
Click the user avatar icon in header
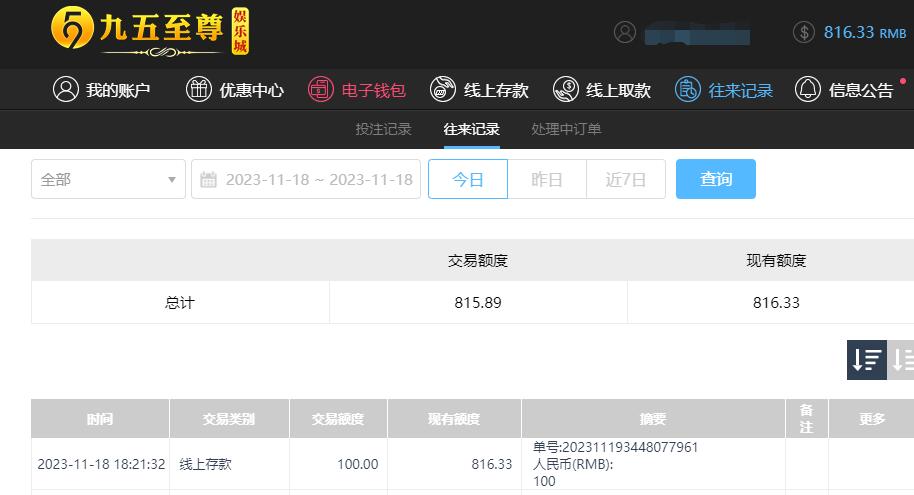point(625,32)
